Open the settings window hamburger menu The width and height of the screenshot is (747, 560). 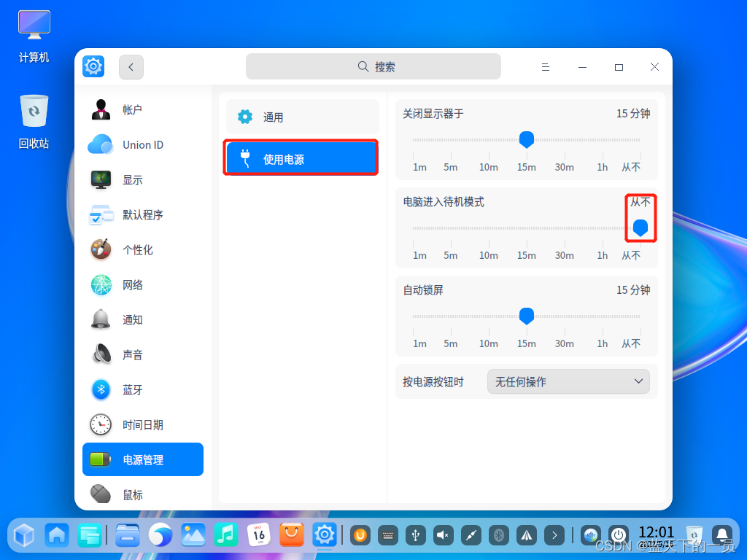click(546, 67)
